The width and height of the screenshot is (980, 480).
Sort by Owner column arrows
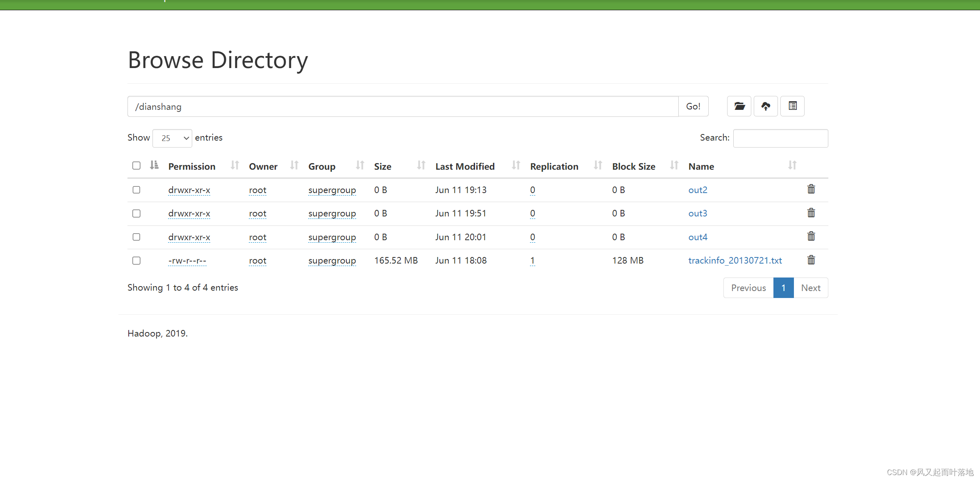294,165
